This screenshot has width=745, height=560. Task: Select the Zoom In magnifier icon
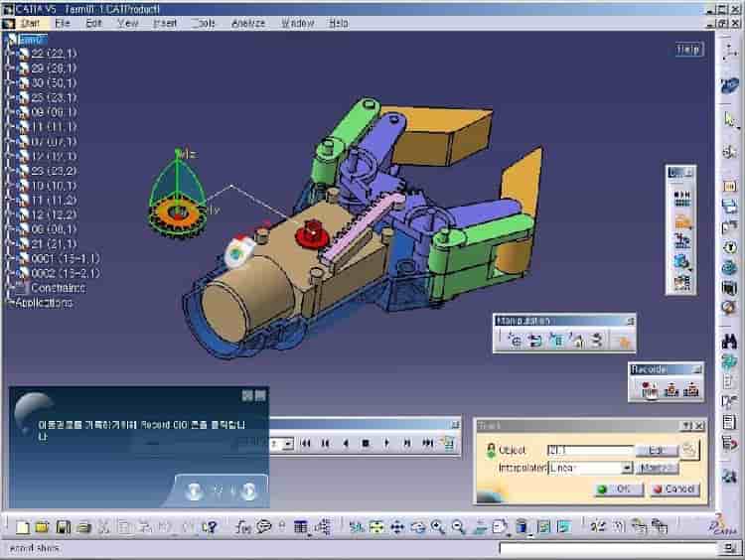(438, 527)
